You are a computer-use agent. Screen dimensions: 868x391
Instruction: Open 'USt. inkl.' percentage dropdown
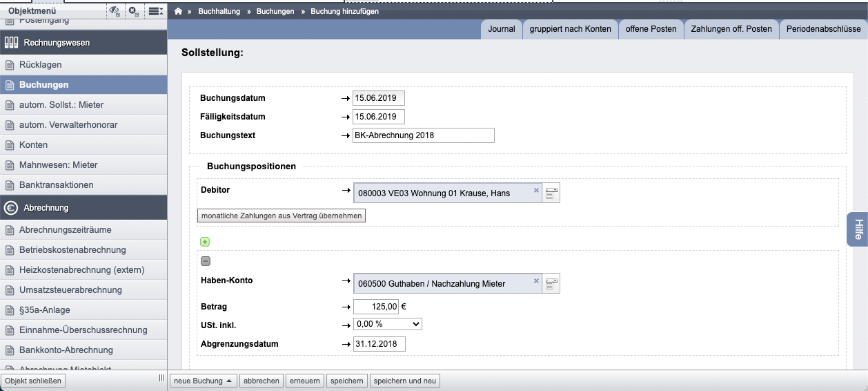tap(387, 324)
